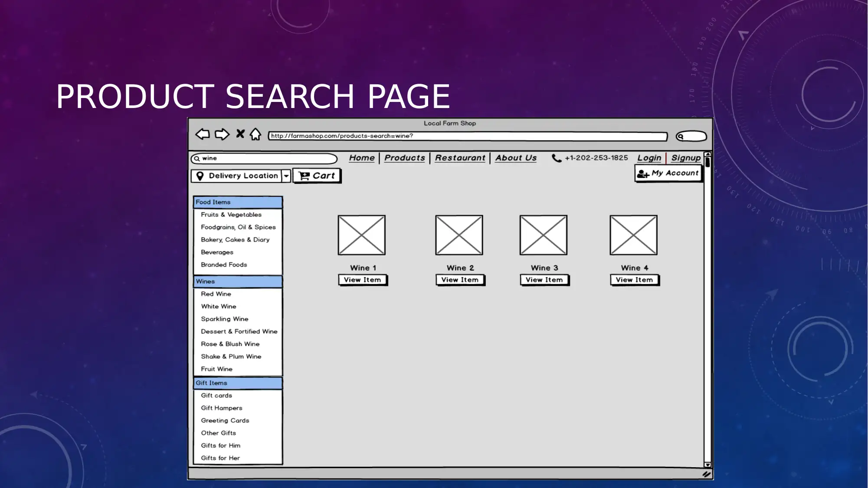Open the Delivery Location dropdown arrow
Screen dimensions: 868x488
286,176
